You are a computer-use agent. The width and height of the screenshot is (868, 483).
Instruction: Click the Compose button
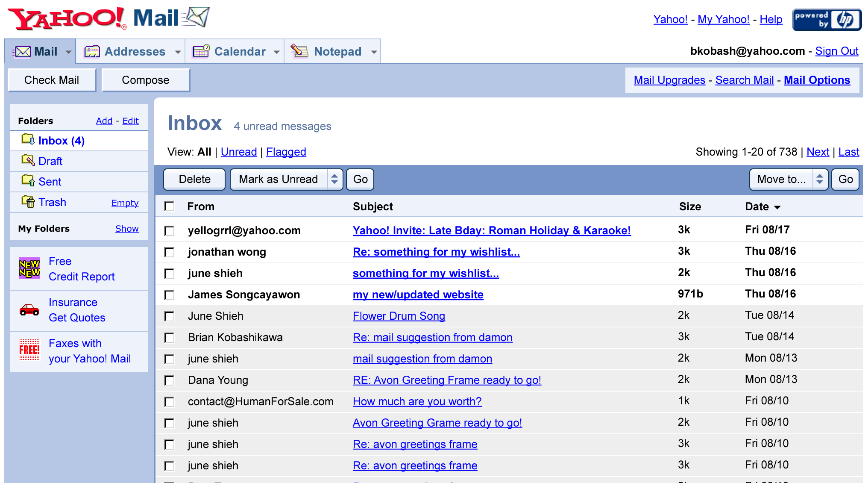pyautogui.click(x=146, y=80)
